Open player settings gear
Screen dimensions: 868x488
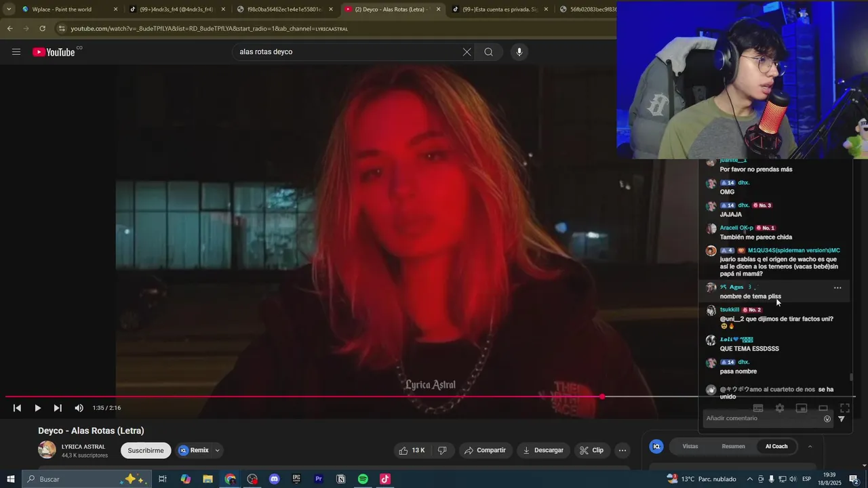pos(780,408)
